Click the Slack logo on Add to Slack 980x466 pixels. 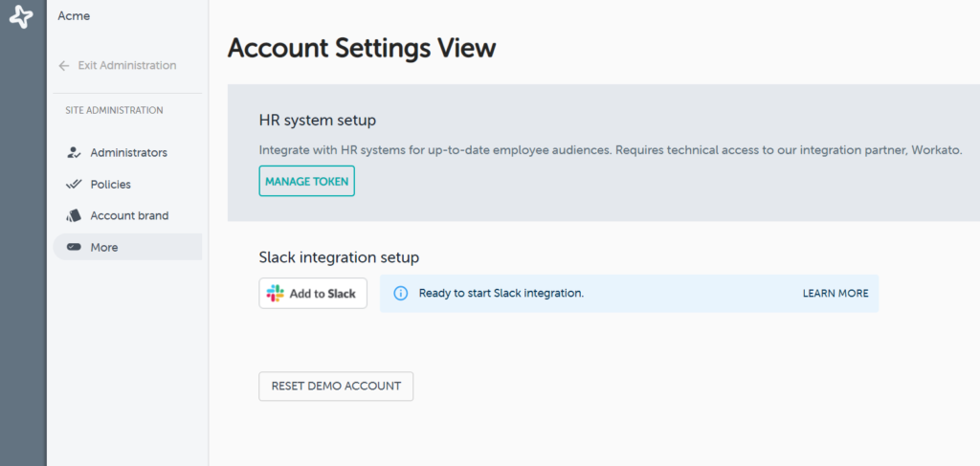click(x=275, y=294)
